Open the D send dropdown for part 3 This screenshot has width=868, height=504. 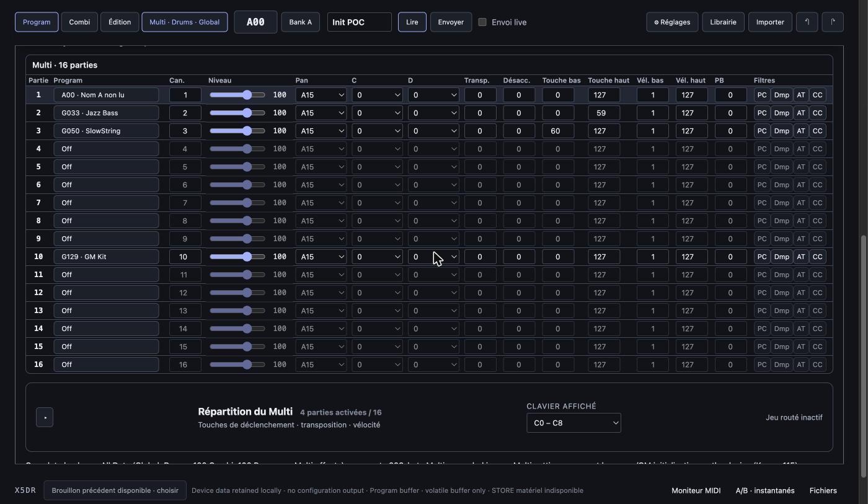(433, 131)
